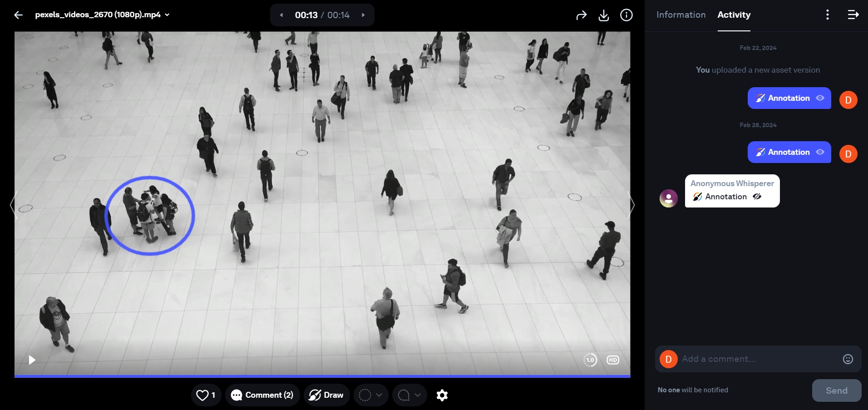Expand the ellipse shape dropdown
This screenshot has width=868, height=410.
(378, 395)
